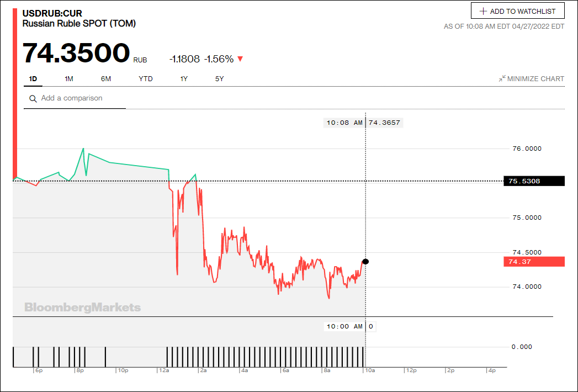Click the 12a time axis label
The height and width of the screenshot is (392, 578).
(x=164, y=370)
